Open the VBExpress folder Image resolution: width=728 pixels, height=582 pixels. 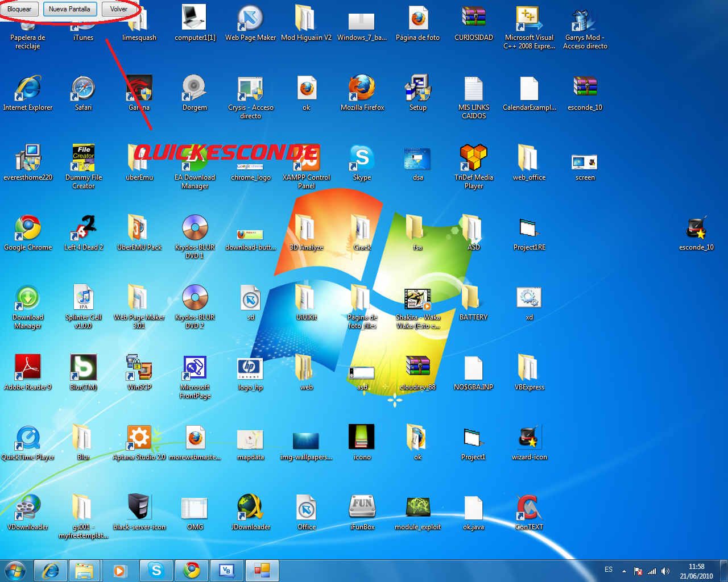click(530, 373)
